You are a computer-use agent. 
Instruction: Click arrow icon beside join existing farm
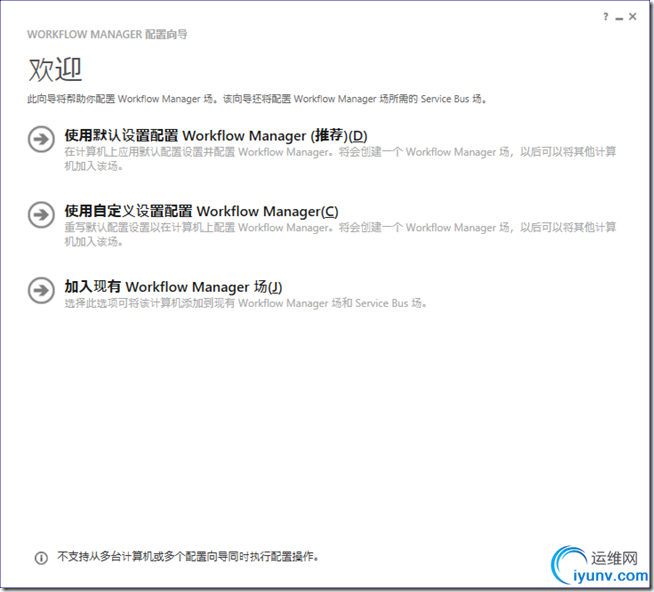click(x=41, y=290)
